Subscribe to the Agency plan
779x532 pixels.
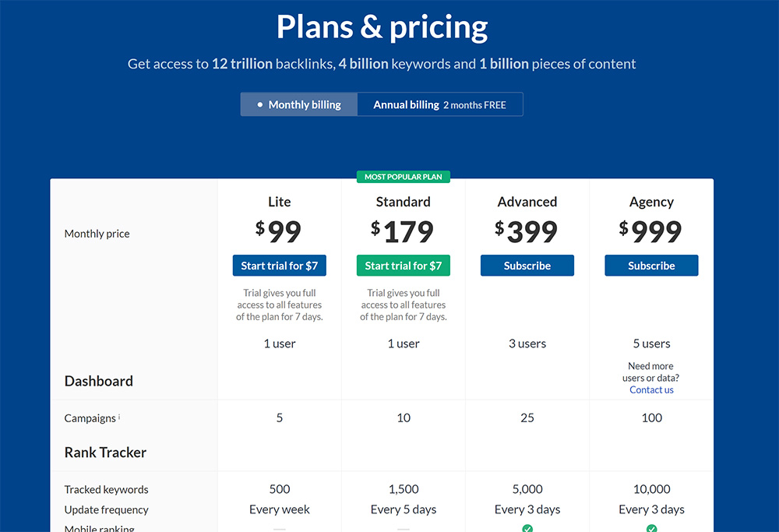(x=651, y=266)
